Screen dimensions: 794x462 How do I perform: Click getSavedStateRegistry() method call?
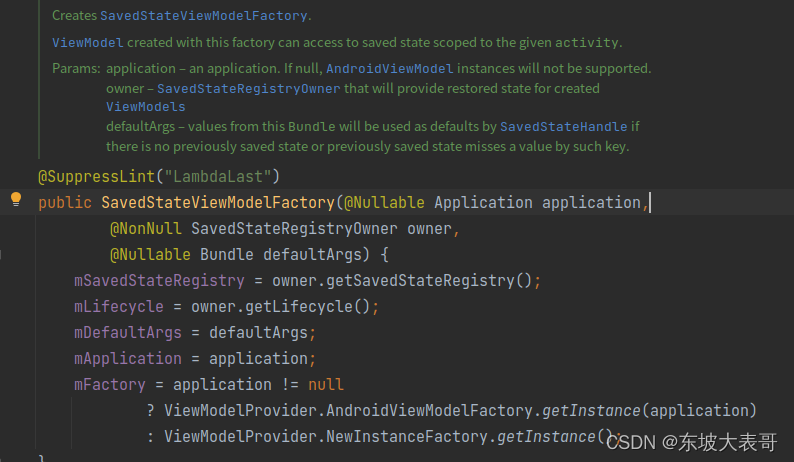[x=428, y=281]
